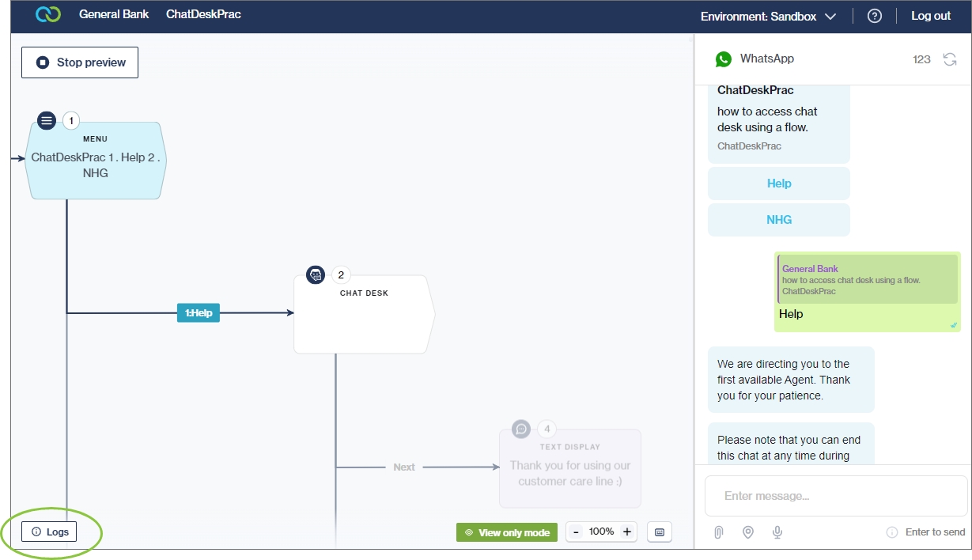The height and width of the screenshot is (560, 972).
Task: Click the Menu node hamburger icon
Action: (x=47, y=121)
